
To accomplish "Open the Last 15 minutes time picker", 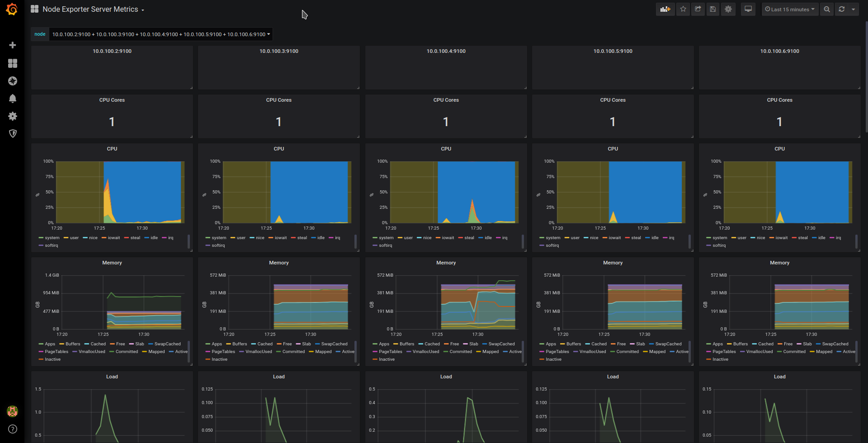I will pos(790,9).
